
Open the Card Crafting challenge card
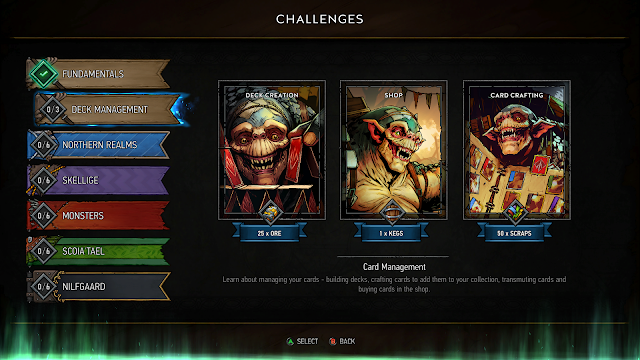tap(516, 150)
